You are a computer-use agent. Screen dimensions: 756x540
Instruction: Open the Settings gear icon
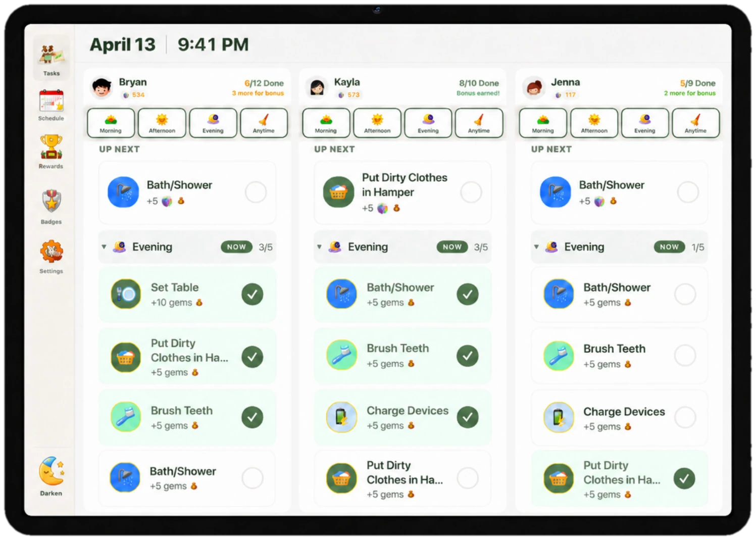[52, 251]
